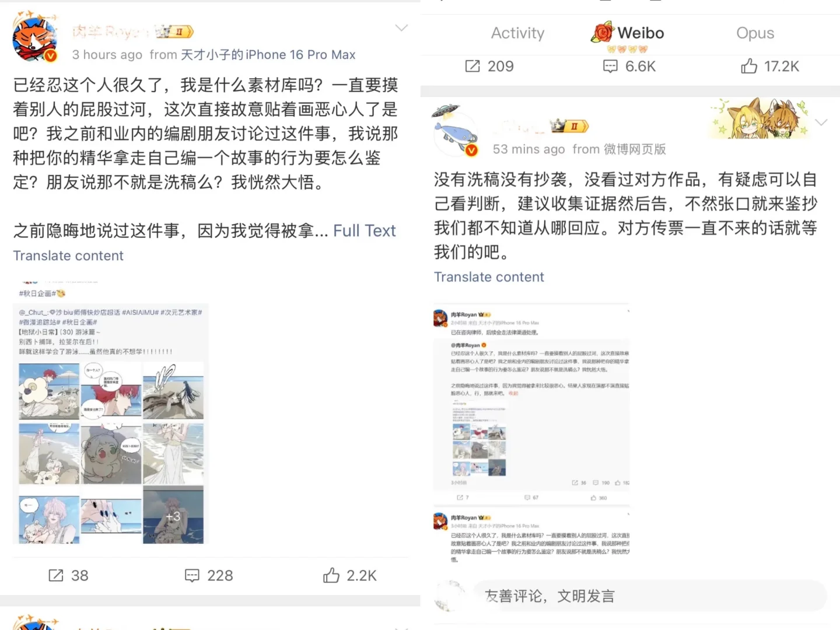Switch to the Activity tab
Viewport: 840px width, 630px height.
(517, 33)
